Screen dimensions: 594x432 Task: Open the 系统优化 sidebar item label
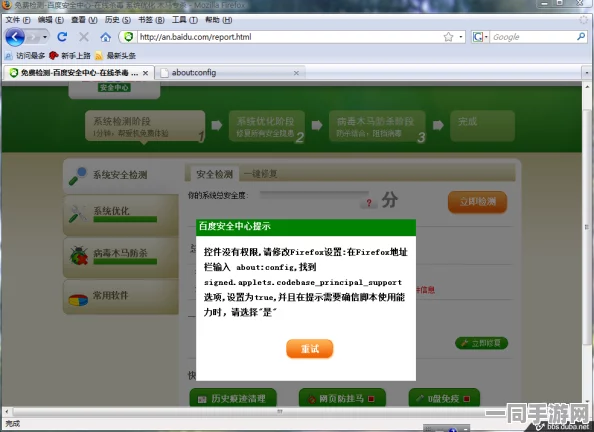(111, 211)
